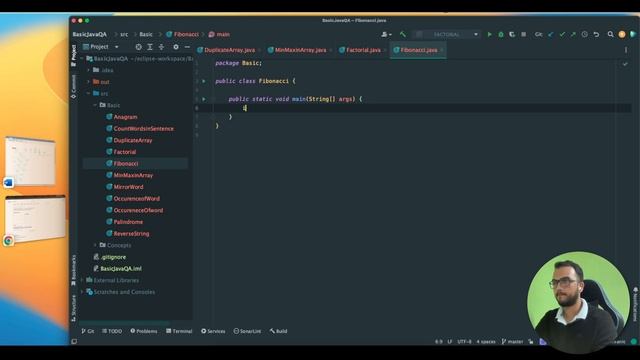Toggle the Bookmarks tool window stripe button
This screenshot has height=360, width=640.
[x=73, y=270]
